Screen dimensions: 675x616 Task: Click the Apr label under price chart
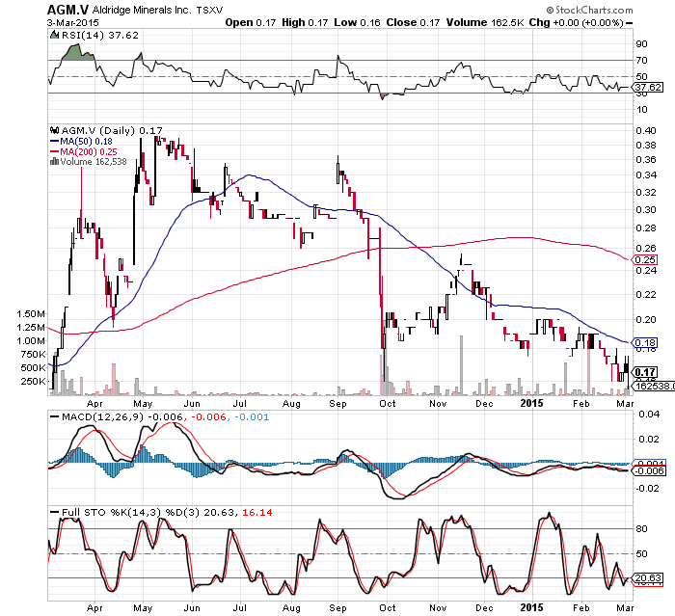point(94,404)
